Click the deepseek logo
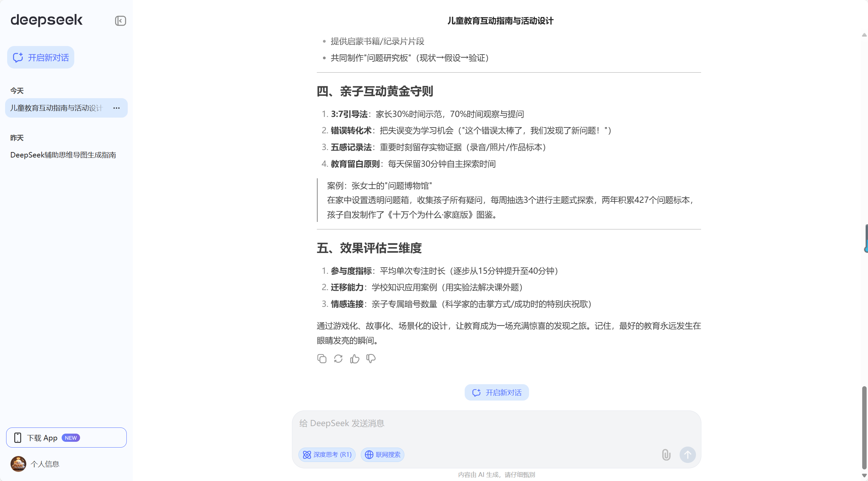Image resolution: width=868 pixels, height=481 pixels. click(46, 20)
